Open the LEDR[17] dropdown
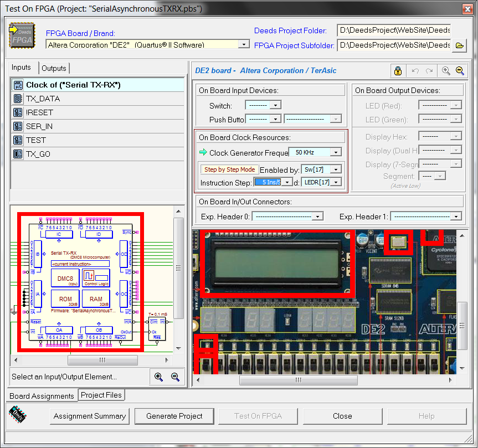 pyautogui.click(x=336, y=182)
